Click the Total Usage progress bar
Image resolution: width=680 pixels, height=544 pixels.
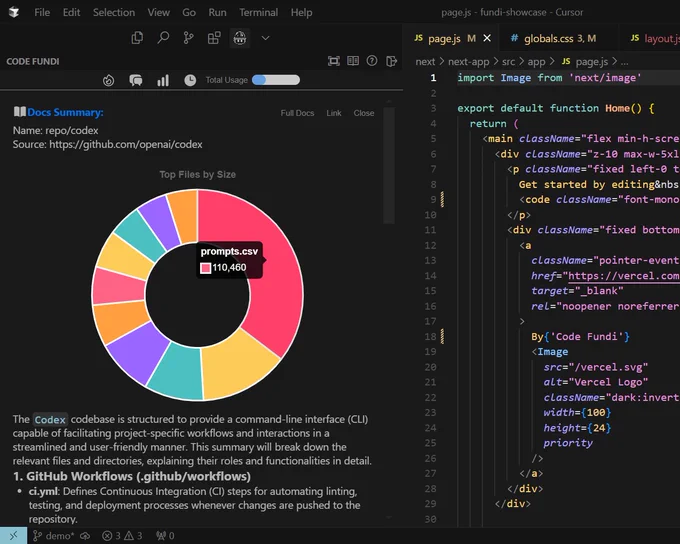pyautogui.click(x=276, y=80)
